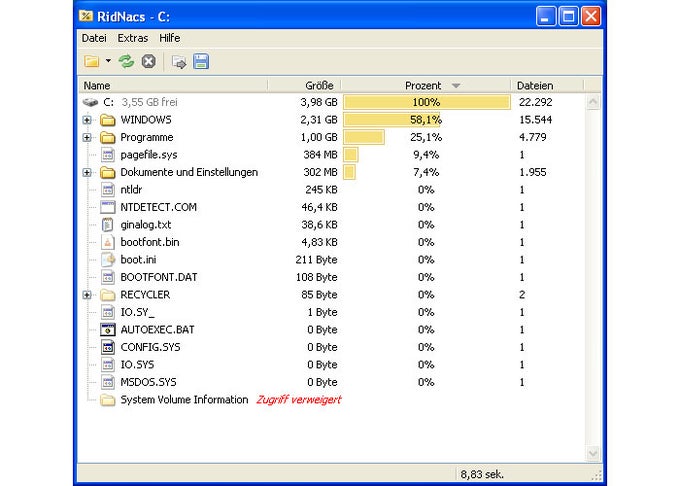Select the boot.ini entry

(138, 260)
